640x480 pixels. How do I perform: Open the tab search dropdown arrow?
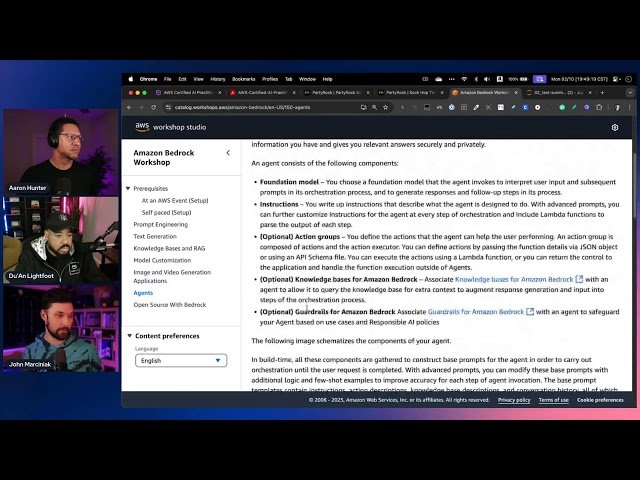(x=630, y=93)
